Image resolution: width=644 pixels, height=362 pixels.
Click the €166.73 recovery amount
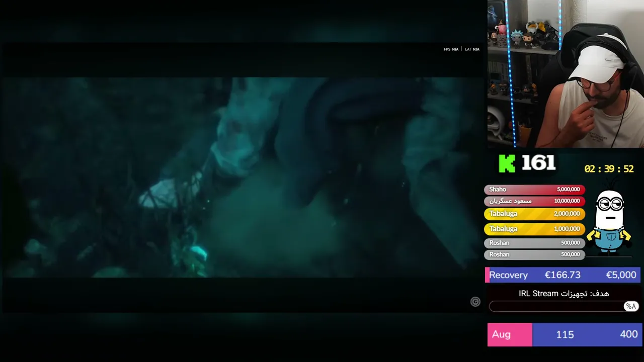coord(562,275)
